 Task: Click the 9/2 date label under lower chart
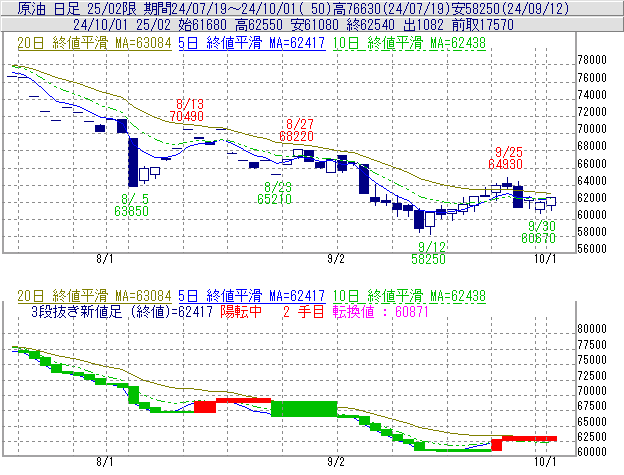(336, 462)
